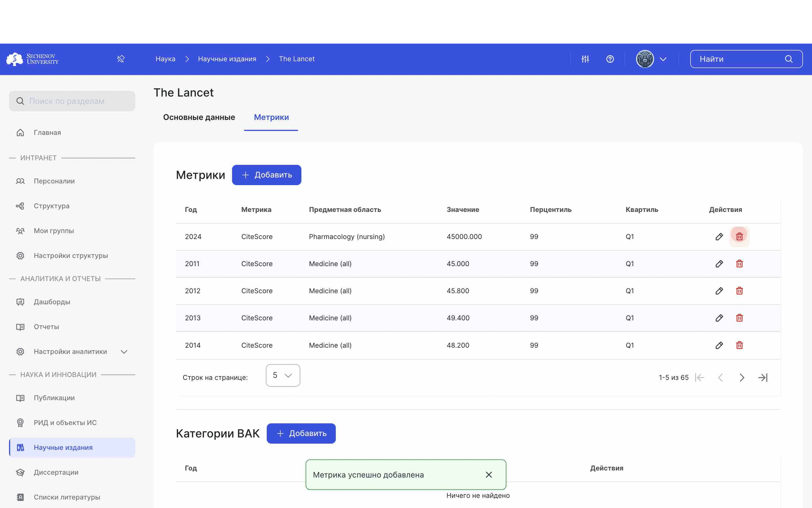This screenshot has width=812, height=508.
Task: Unpin the sidebar with the pin icon
Action: (121, 59)
